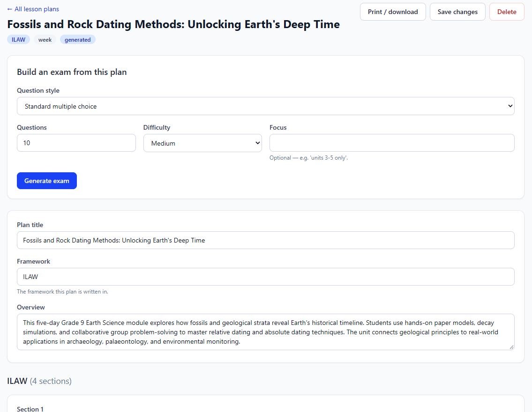Save changes to the lesson plan
Screen dimensions: 532x412
click(457, 12)
